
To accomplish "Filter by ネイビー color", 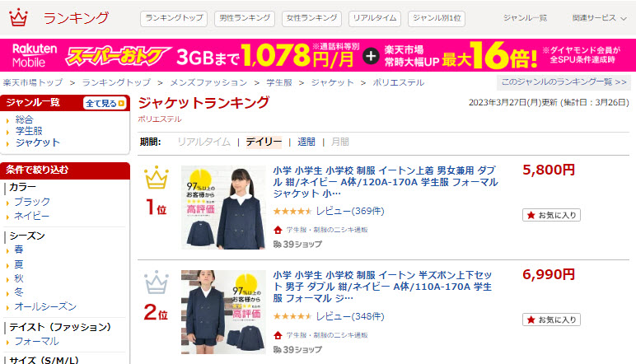I will click(x=31, y=216).
